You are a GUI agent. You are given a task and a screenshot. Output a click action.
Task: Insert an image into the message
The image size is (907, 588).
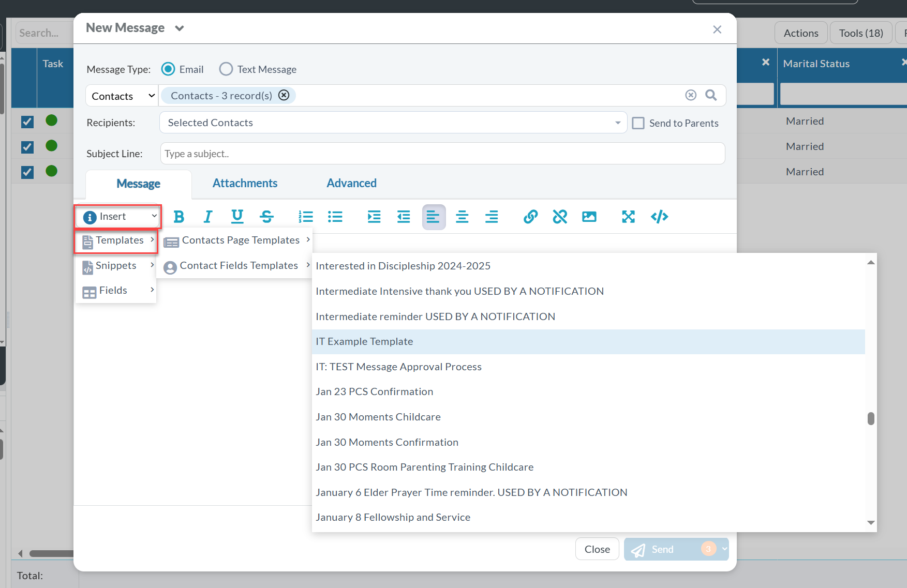point(589,217)
